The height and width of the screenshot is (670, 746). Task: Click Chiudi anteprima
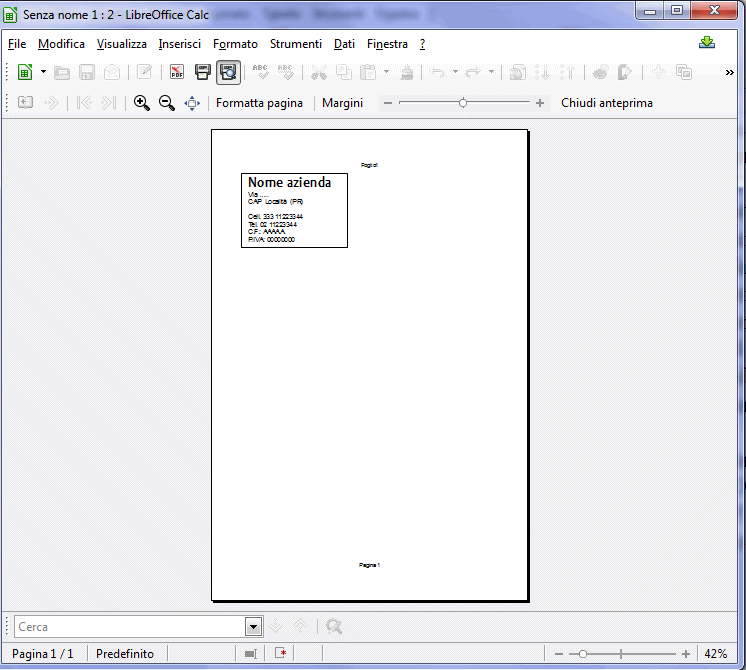click(607, 103)
